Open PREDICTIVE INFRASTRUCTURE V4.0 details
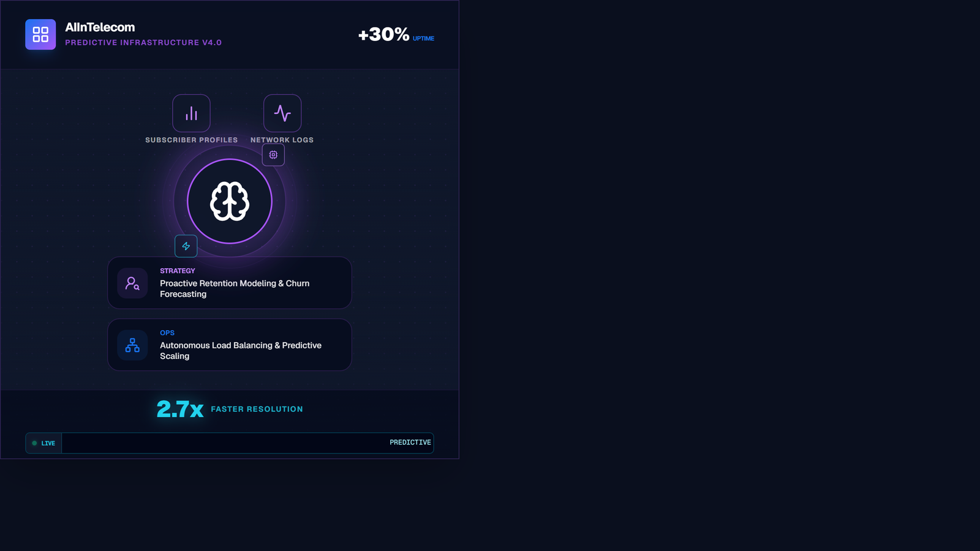 coord(143,43)
